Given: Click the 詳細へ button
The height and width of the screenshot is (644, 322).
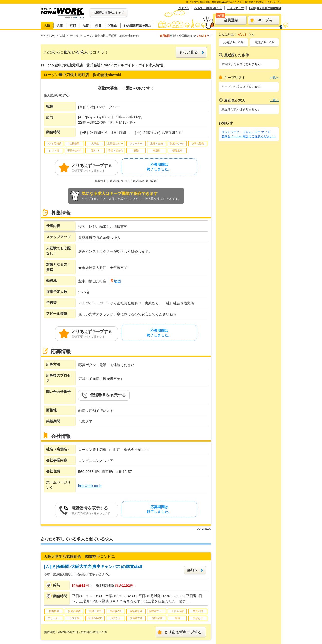Looking at the screenshot, I should [195, 570].
